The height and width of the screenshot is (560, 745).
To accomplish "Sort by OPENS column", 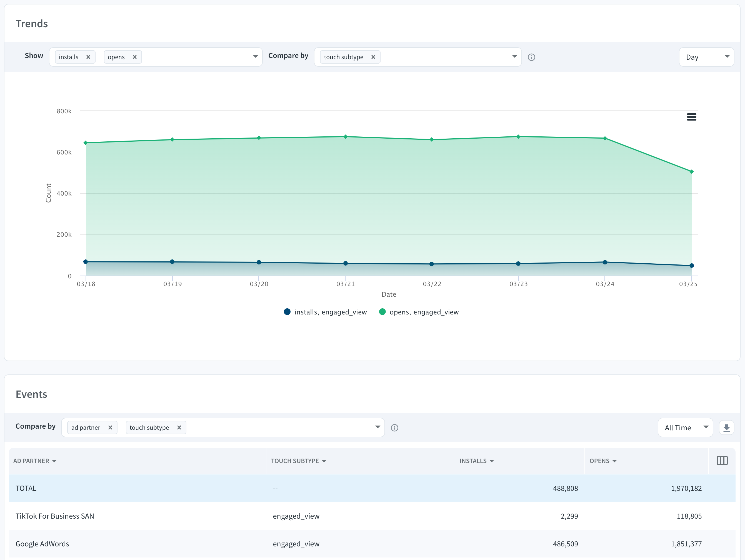I will tap(603, 461).
